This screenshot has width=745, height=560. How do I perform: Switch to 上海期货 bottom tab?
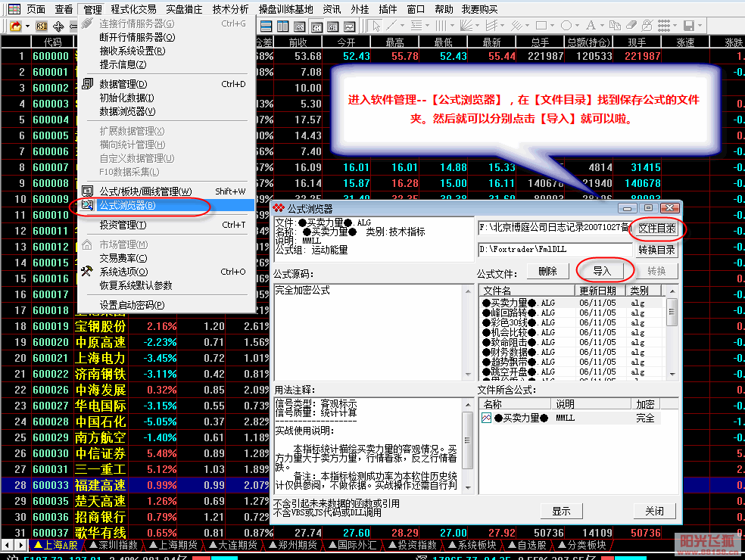[173, 546]
